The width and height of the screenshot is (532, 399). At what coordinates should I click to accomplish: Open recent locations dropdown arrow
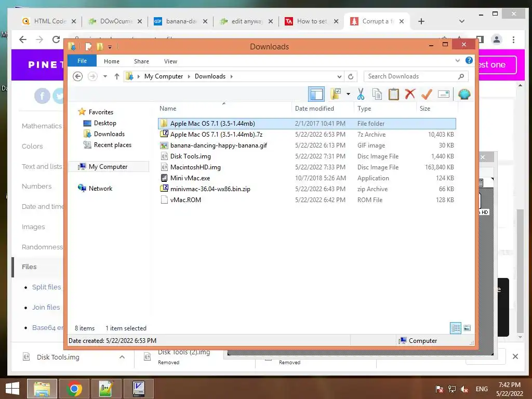(105, 76)
